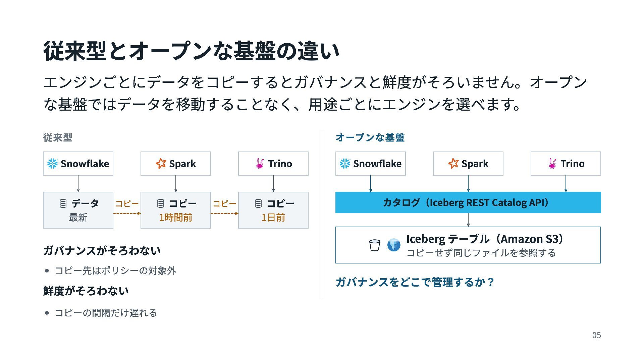Viewport: 644px width, 362px height.
Task: Click the first orange コピー arrow label
Action: coord(127,204)
